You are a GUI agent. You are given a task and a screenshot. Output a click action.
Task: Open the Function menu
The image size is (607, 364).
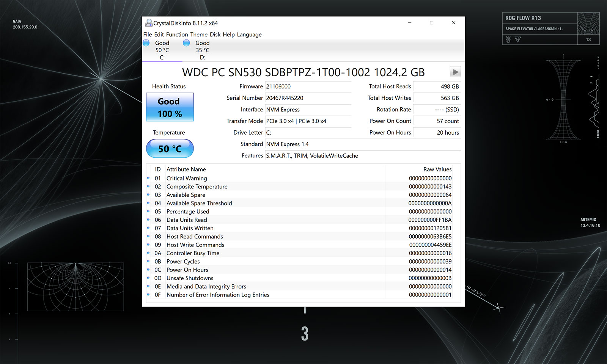pyautogui.click(x=177, y=35)
